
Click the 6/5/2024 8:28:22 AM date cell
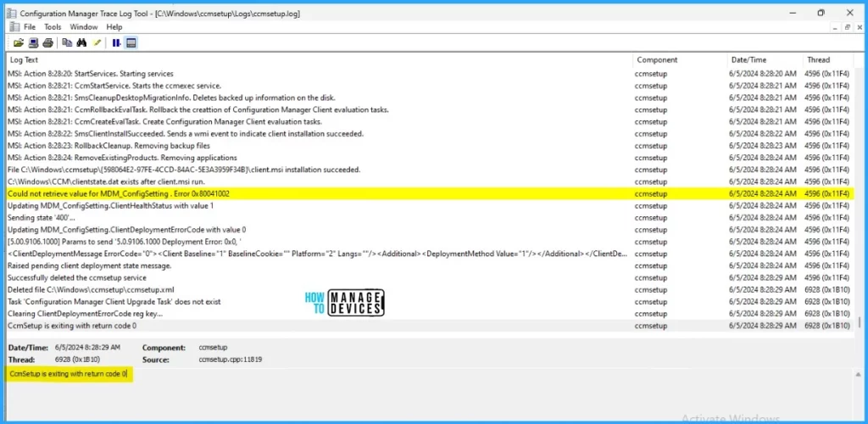pyautogui.click(x=762, y=133)
